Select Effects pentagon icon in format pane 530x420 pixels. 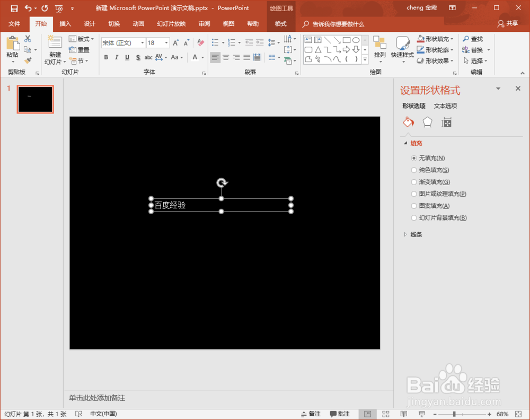point(427,122)
